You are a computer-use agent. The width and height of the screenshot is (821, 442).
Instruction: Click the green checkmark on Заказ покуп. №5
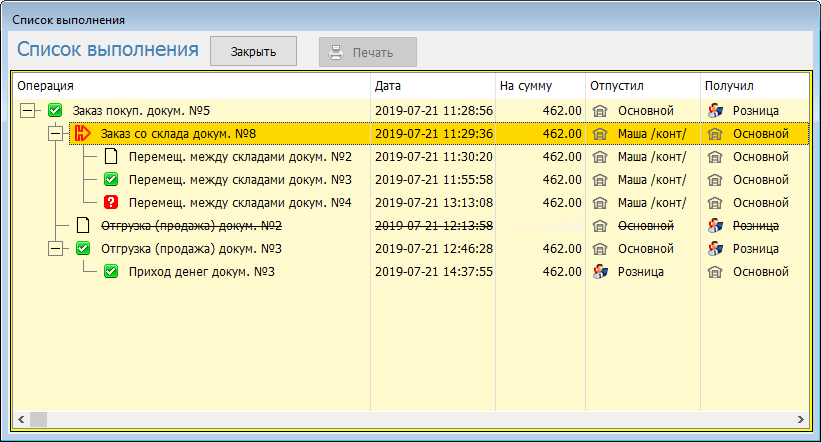click(x=55, y=110)
